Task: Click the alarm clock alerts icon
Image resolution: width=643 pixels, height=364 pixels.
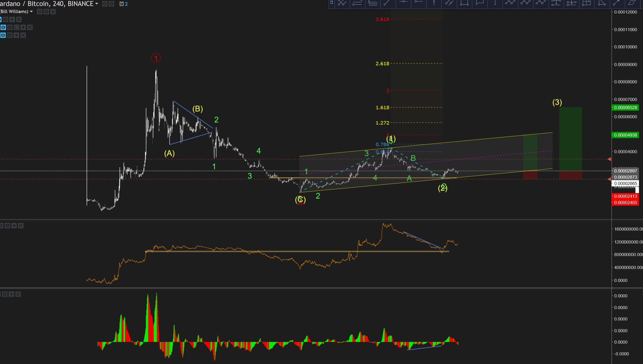Action: 121,4
